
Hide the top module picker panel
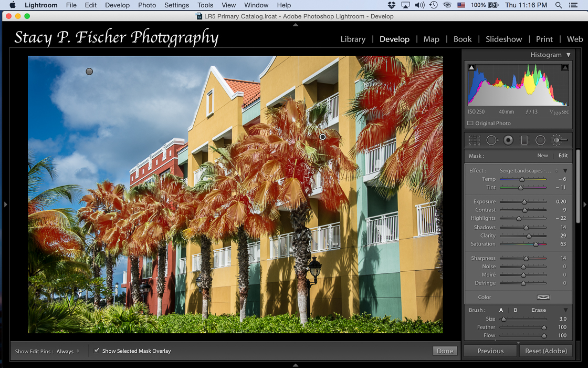[296, 25]
